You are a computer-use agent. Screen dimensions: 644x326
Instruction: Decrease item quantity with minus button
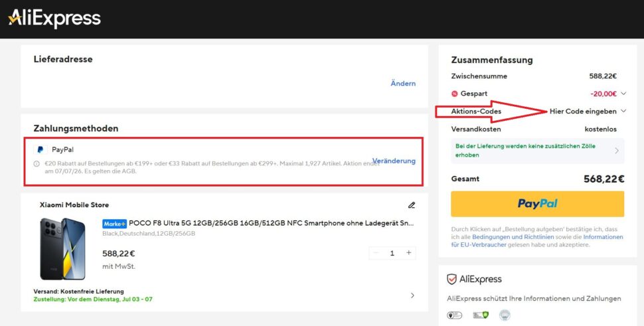pos(375,253)
